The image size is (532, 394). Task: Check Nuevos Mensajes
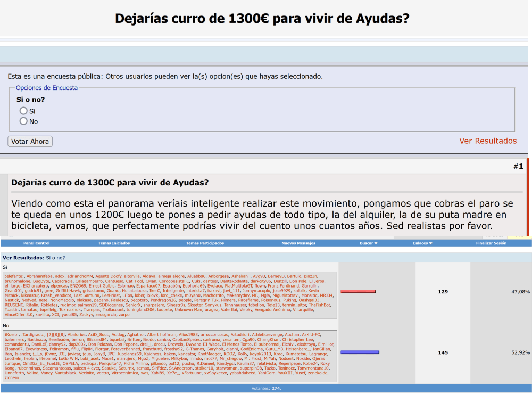point(298,243)
